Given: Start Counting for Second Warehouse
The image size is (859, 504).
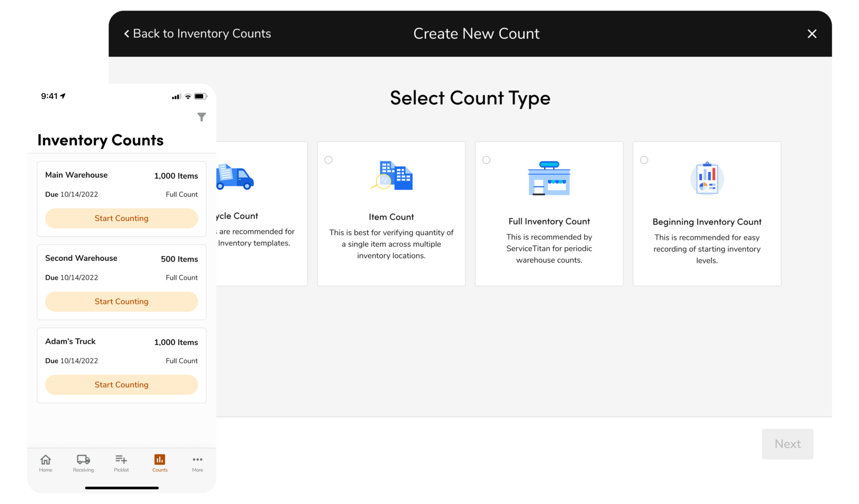Looking at the screenshot, I should (x=121, y=301).
